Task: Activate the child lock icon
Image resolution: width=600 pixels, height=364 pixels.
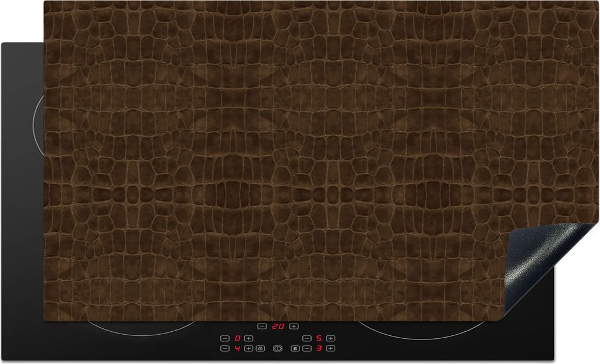Action: [x=260, y=348]
